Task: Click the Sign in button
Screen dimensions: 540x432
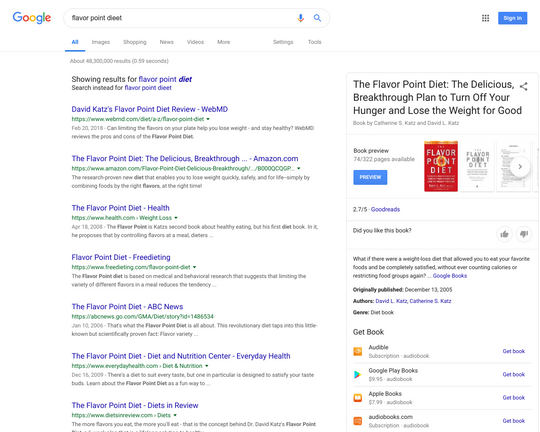Action: 512,18
